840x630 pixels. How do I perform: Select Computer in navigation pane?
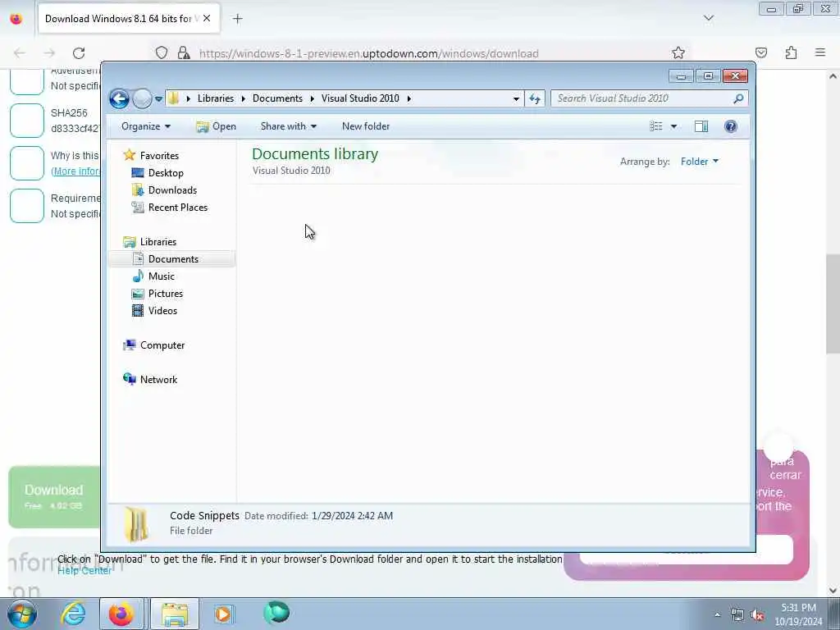162,345
